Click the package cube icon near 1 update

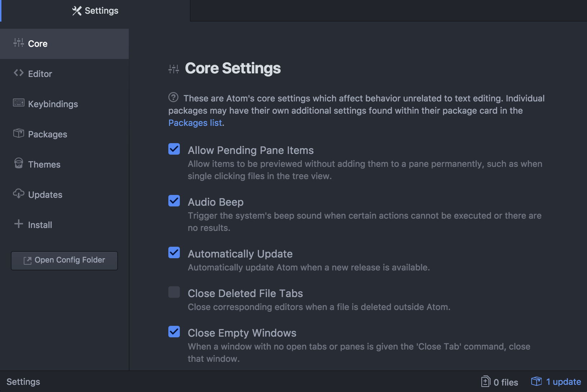pyautogui.click(x=536, y=381)
